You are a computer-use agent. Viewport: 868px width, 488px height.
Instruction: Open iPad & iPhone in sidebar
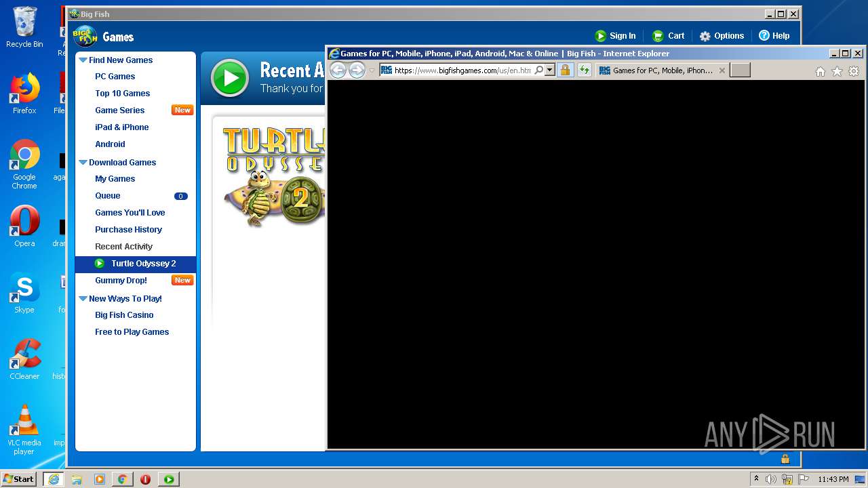(x=121, y=127)
